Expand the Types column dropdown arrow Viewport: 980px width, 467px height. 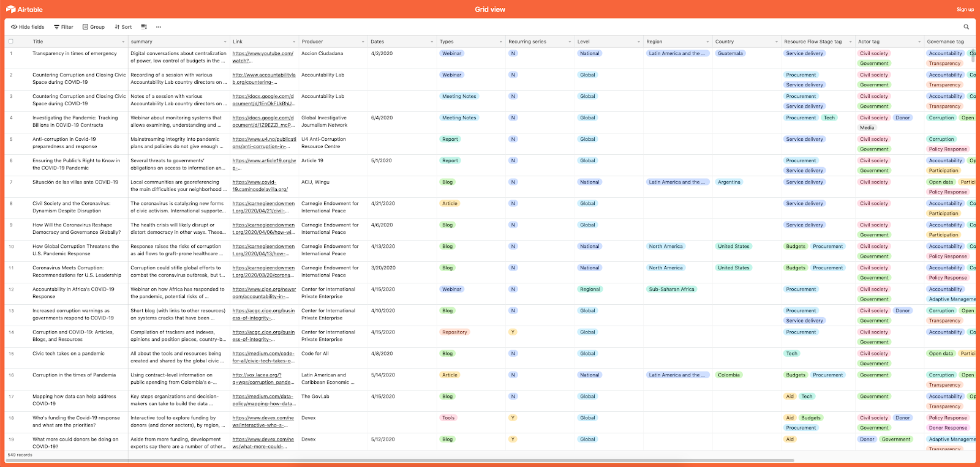501,42
